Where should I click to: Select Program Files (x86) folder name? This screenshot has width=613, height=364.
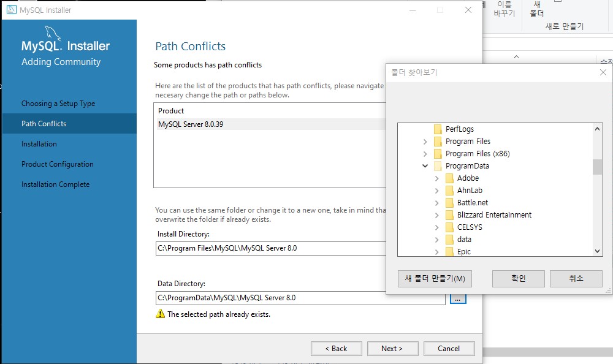pyautogui.click(x=478, y=154)
